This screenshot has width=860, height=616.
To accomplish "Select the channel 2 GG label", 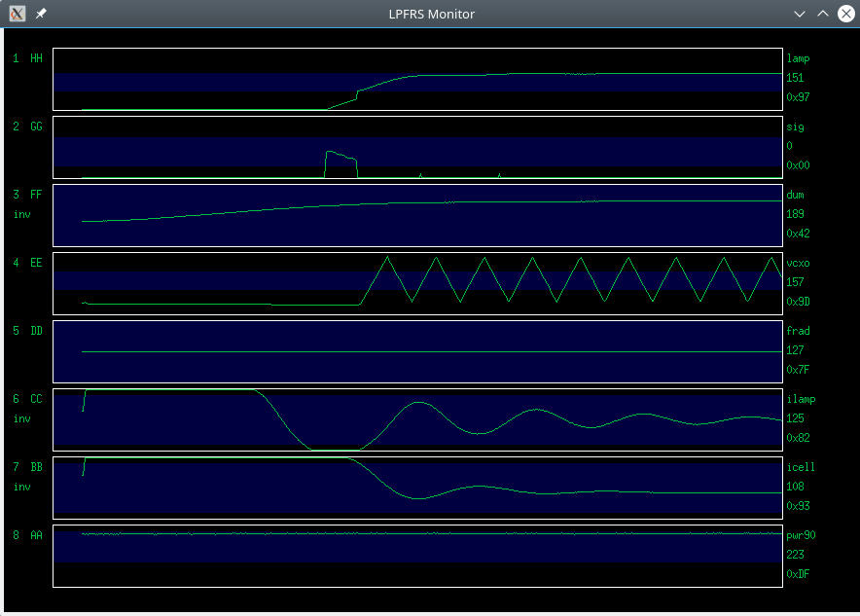I will click(27, 127).
